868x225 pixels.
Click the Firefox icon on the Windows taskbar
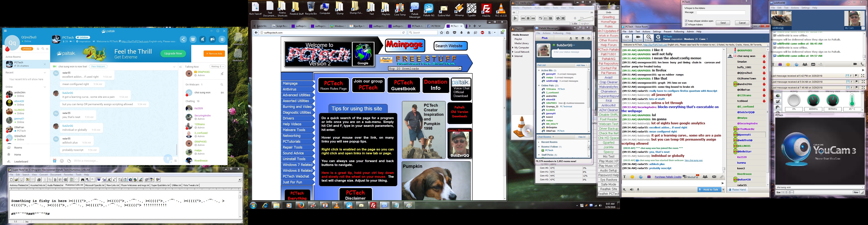pos(301,205)
